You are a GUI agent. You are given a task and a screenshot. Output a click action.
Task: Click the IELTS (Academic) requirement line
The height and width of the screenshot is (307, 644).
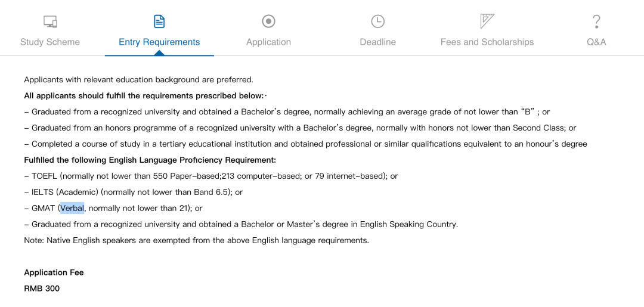pos(134,192)
